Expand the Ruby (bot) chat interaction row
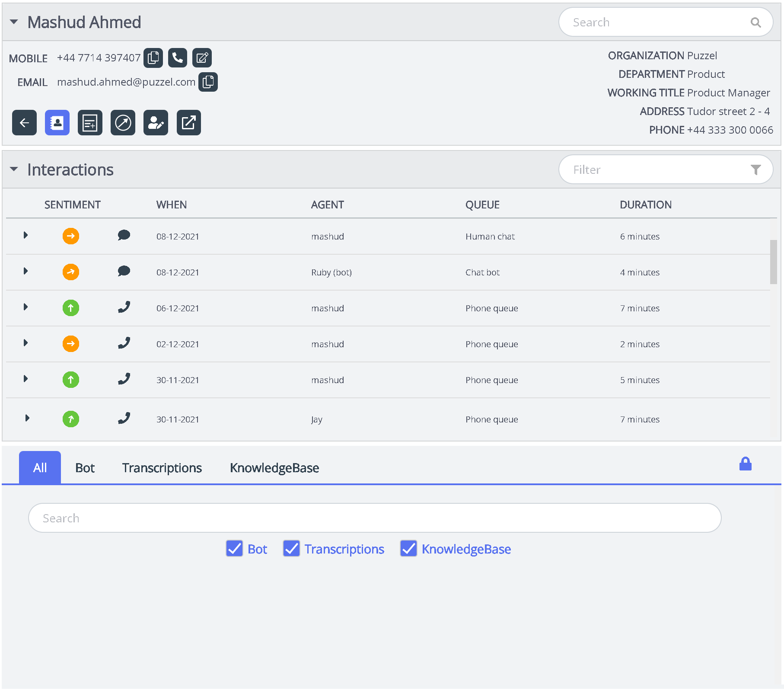 click(25, 272)
